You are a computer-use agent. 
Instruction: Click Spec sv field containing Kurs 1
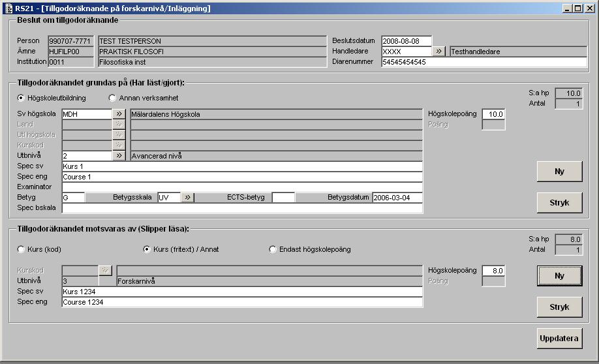[x=242, y=166]
